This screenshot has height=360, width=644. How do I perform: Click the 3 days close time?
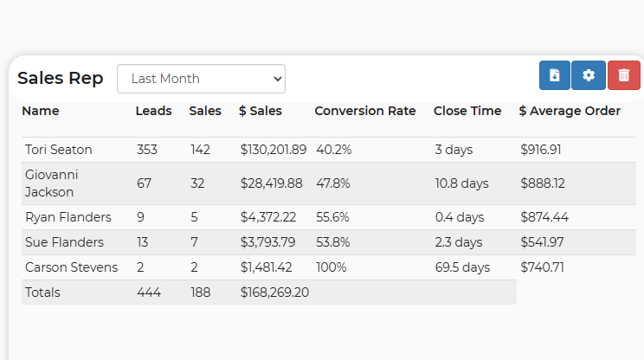click(454, 150)
